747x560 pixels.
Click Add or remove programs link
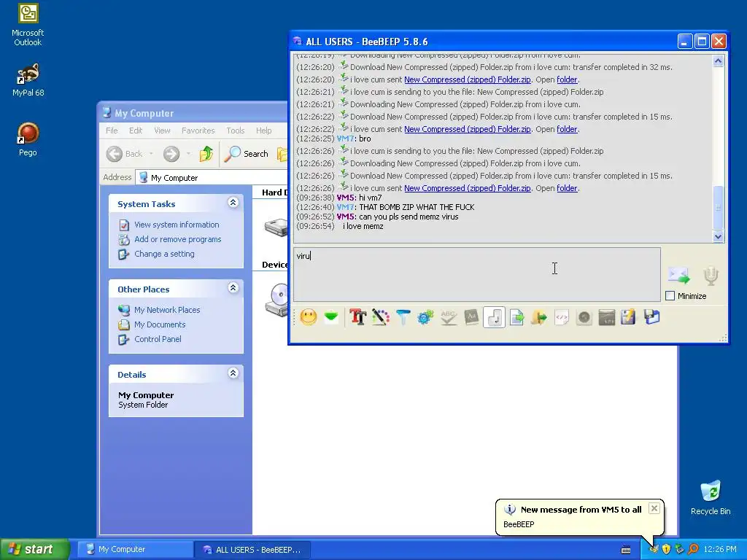(178, 239)
